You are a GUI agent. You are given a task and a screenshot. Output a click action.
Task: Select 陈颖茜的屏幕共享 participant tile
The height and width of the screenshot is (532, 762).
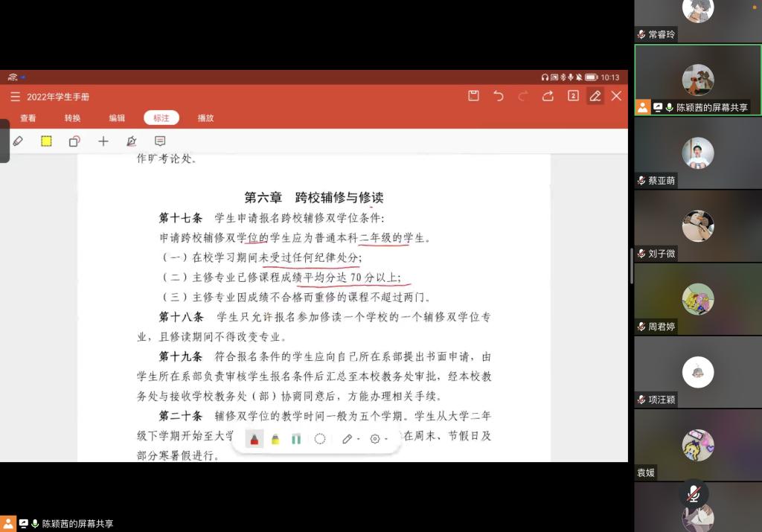698,80
